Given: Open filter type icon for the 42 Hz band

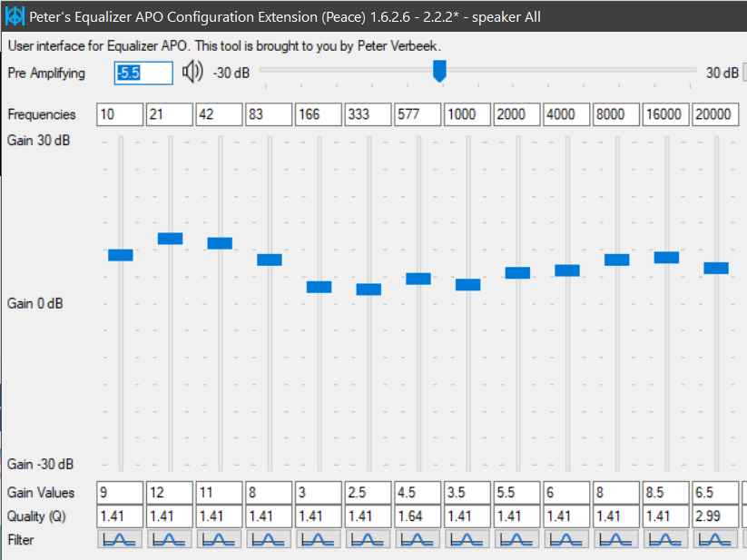Looking at the screenshot, I should [219, 539].
